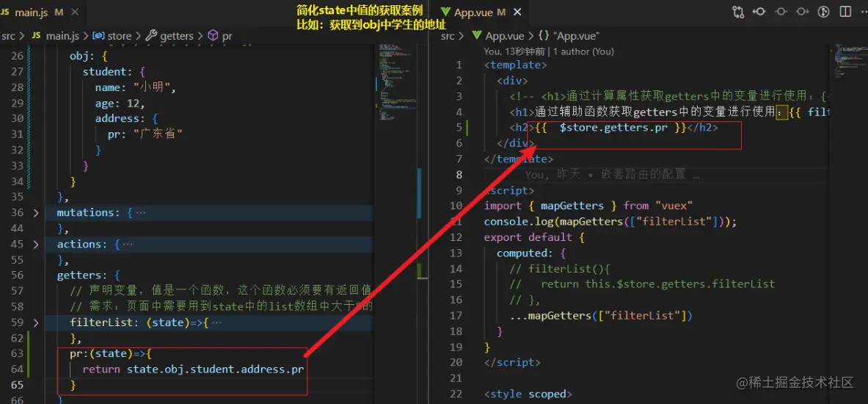Switch to the App.vue tab

(x=479, y=12)
